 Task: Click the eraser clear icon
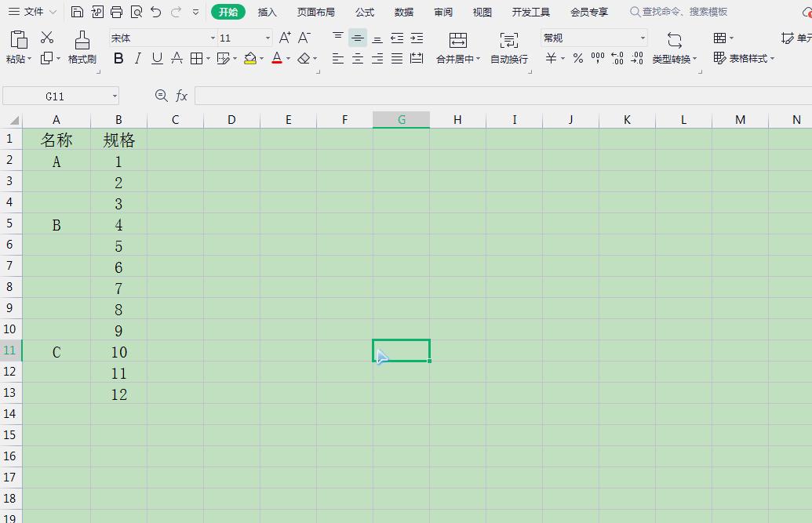[304, 59]
